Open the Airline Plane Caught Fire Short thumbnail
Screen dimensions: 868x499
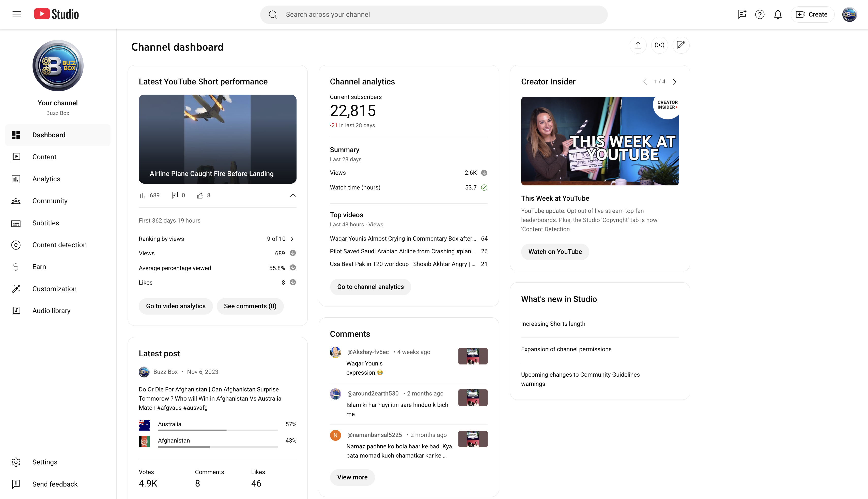[218, 139]
